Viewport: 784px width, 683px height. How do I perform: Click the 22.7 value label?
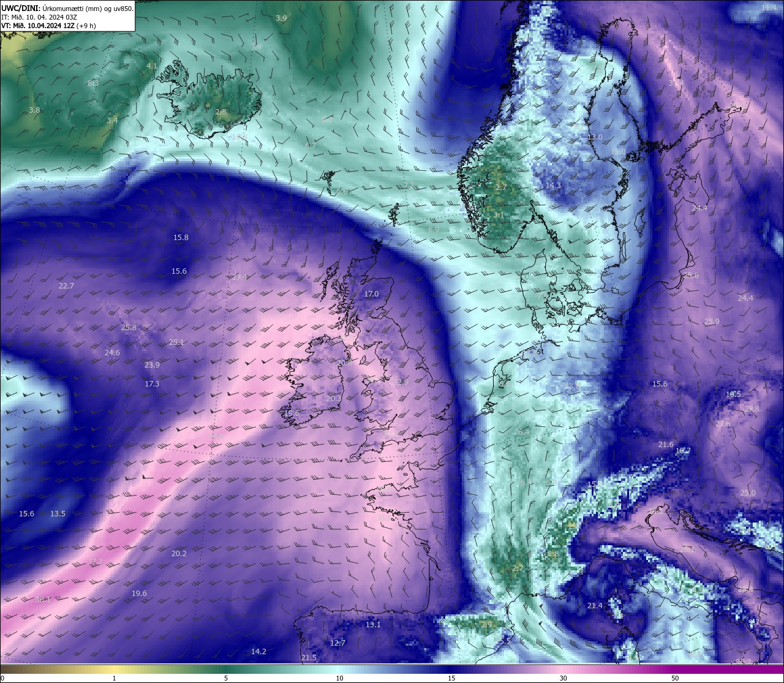[x=66, y=286]
